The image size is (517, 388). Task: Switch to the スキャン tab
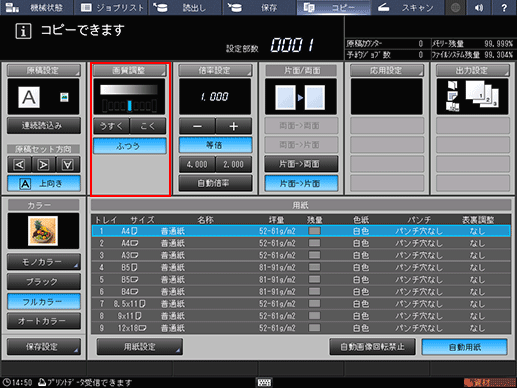point(407,7)
